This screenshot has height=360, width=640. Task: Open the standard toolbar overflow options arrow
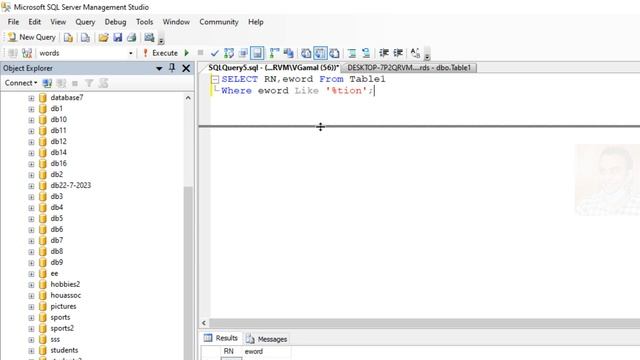coord(161,40)
